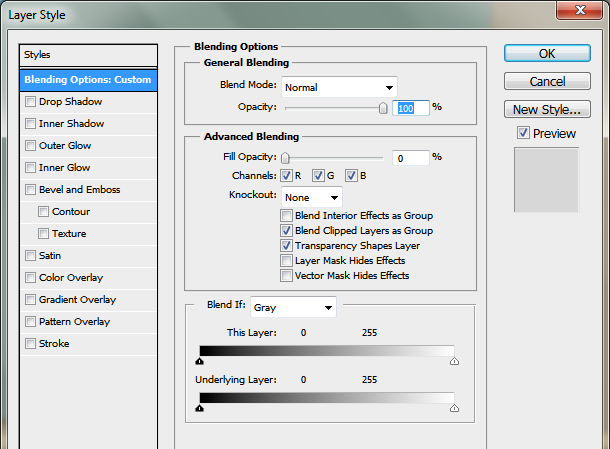Open the Gradient Overlay settings row
Viewport: 610px width, 449px height.
(x=88, y=300)
